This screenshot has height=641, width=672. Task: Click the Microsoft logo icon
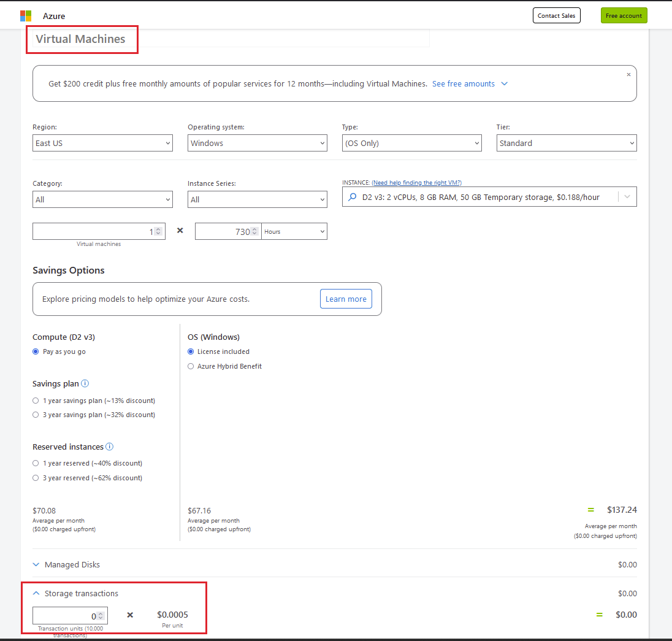(25, 15)
